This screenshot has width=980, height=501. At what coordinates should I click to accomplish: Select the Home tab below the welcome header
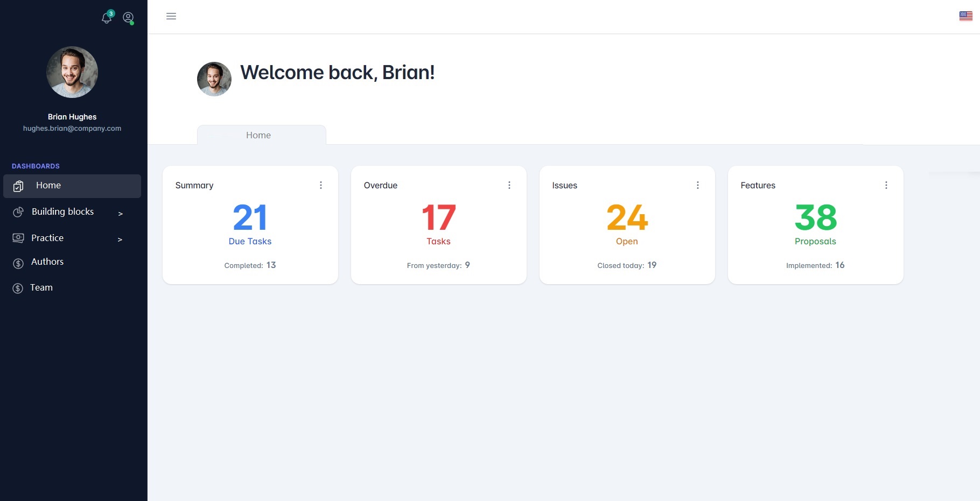pos(258,135)
